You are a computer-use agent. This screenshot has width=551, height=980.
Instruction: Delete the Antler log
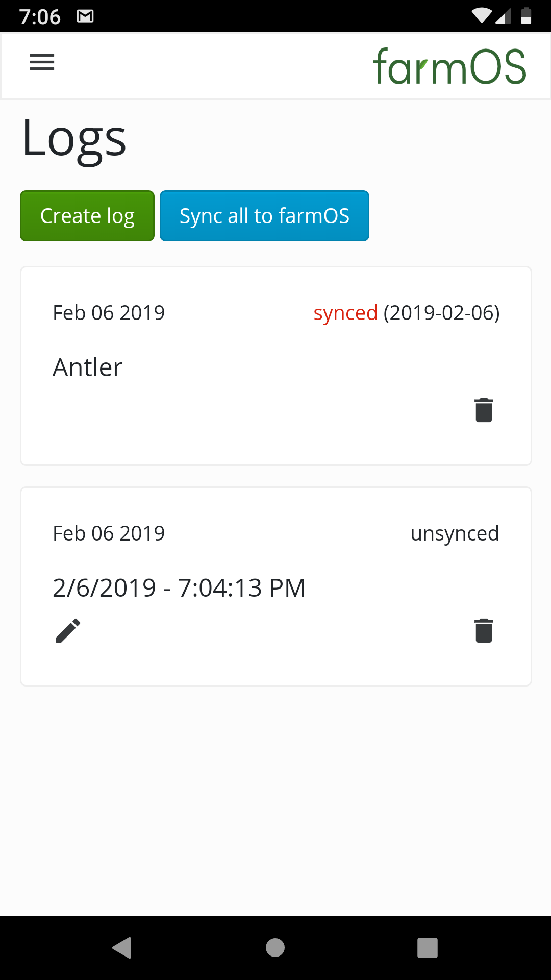(x=484, y=410)
